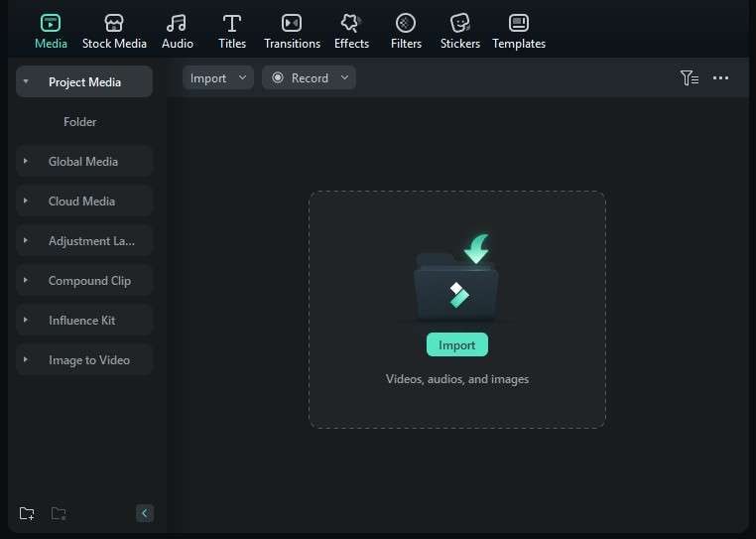The height and width of the screenshot is (539, 756).
Task: Collapse the sidebar with chevron button
Action: click(145, 513)
